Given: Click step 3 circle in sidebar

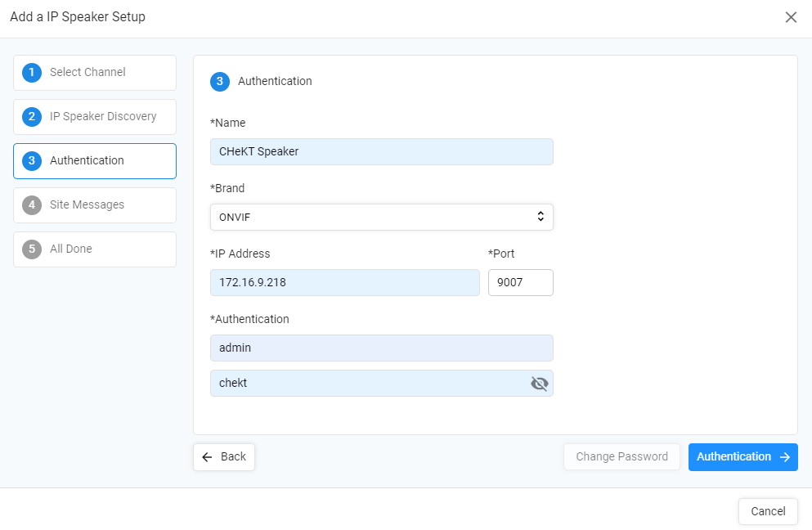Looking at the screenshot, I should pos(32,160).
